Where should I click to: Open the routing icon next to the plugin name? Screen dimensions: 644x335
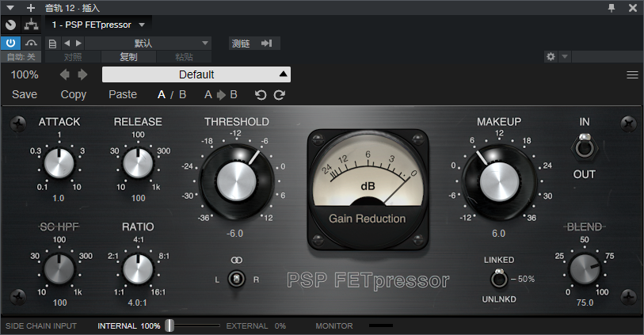31,25
